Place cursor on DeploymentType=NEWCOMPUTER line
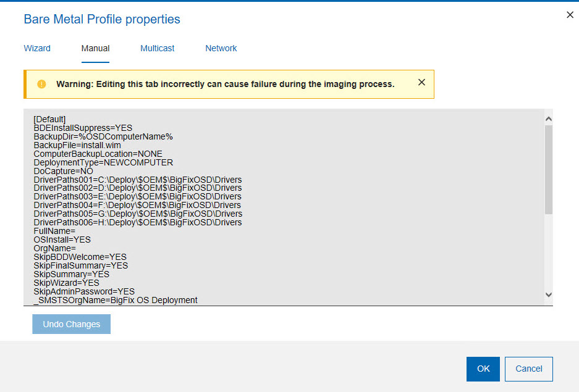Viewport: 579px width, 392px height. [x=103, y=162]
